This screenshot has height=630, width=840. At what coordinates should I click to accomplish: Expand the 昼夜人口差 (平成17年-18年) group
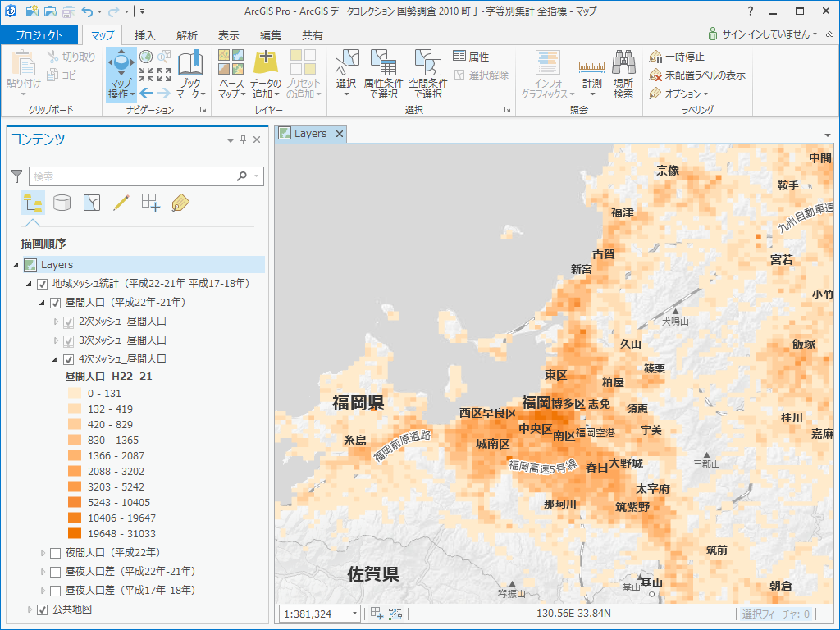pyautogui.click(x=43, y=591)
